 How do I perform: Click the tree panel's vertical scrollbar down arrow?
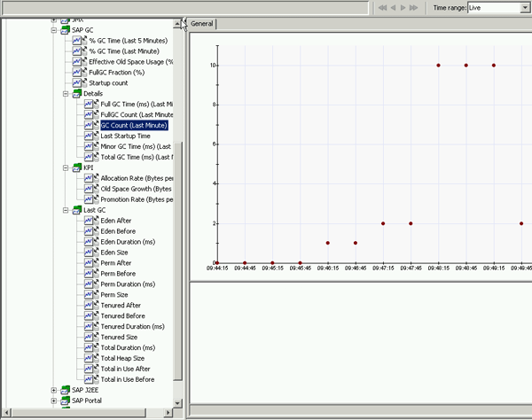(178, 403)
